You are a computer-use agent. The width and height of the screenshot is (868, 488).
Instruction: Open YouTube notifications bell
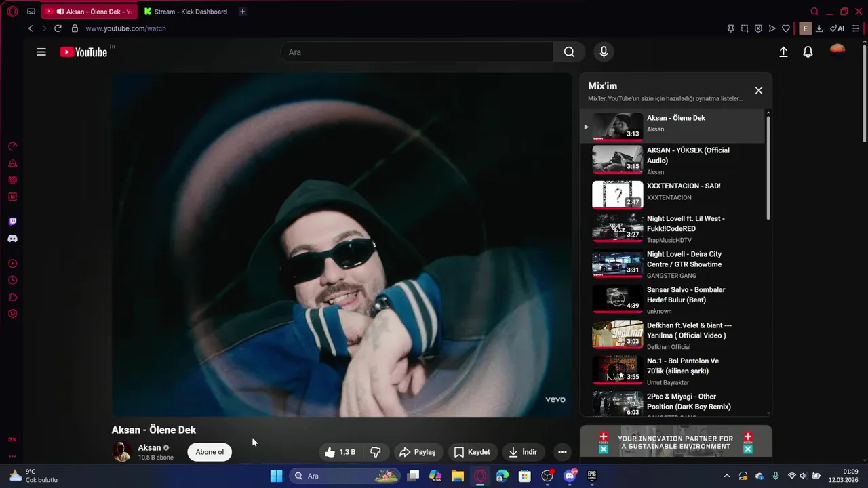(x=808, y=52)
